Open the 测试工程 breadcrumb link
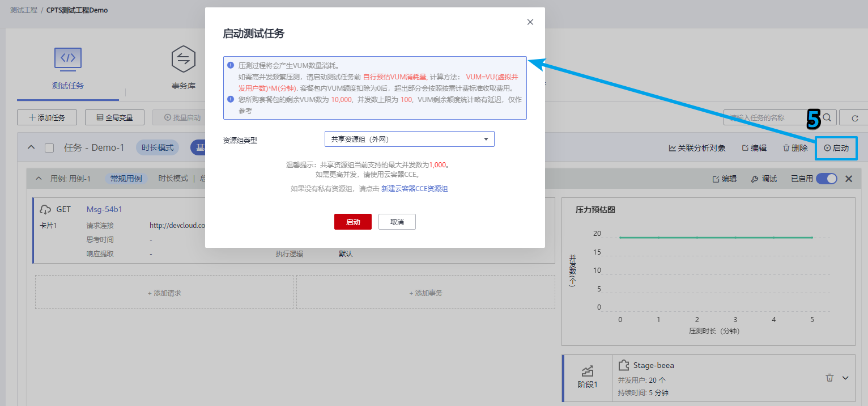 point(24,10)
